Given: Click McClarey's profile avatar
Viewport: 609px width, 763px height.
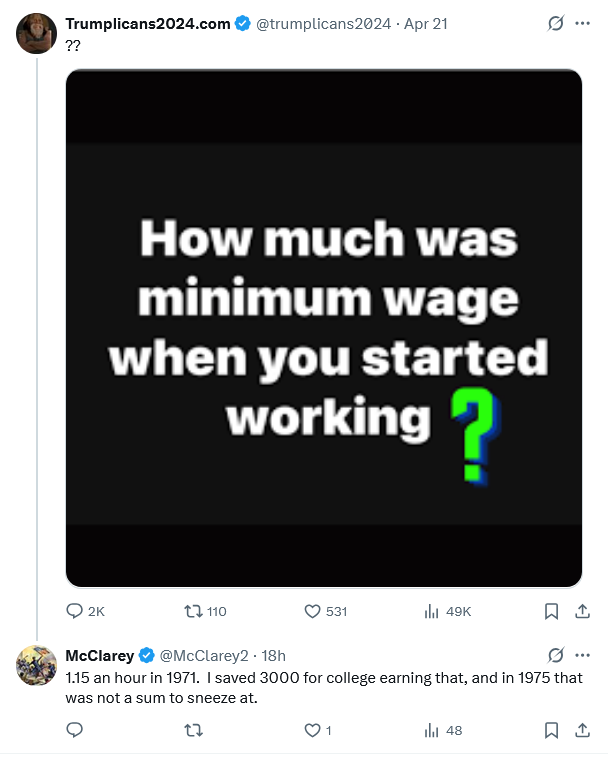Looking at the screenshot, I should [36, 666].
